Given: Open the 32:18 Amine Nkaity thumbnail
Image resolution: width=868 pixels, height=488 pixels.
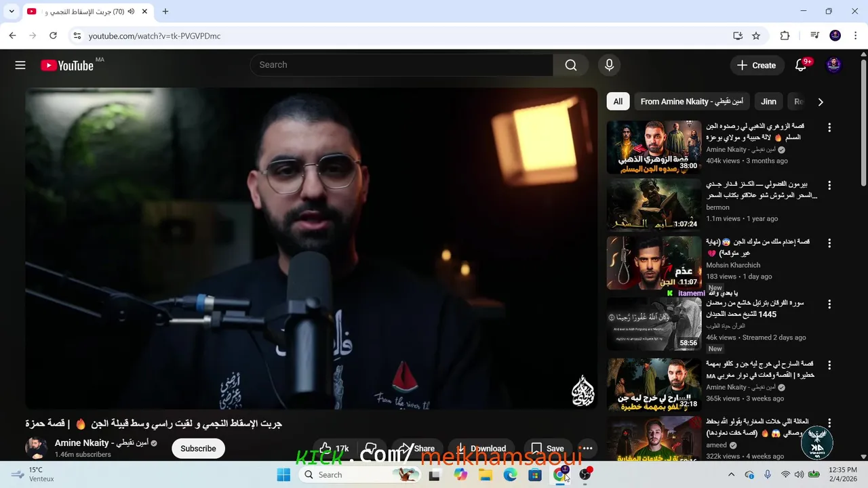Looking at the screenshot, I should click(654, 385).
